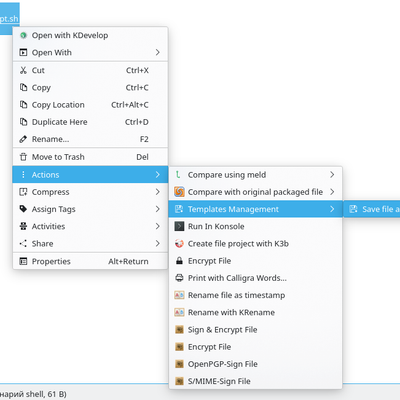Image resolution: width=400 pixels, height=400 pixels.
Task: Expand the Templates Management submenu arrow
Action: (332, 209)
